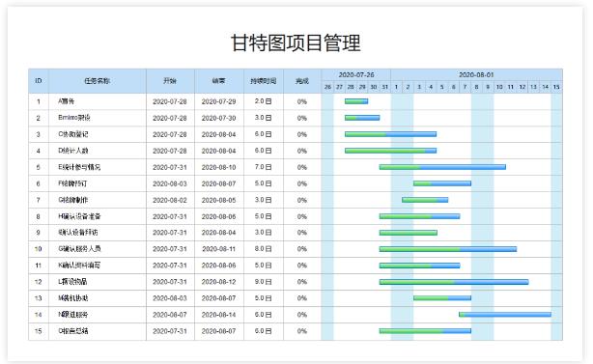This screenshot has width=593, height=364.
Task: Select day 26 in the timeline header
Action: click(x=328, y=87)
